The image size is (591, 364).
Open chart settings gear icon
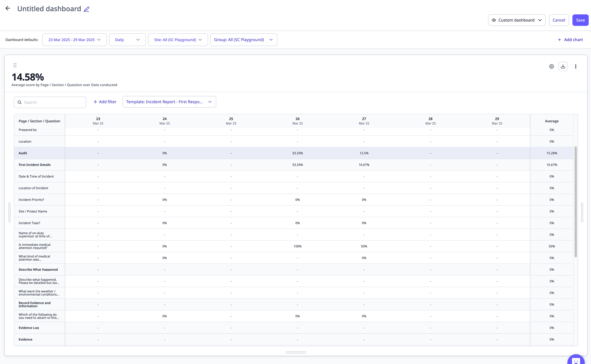tap(551, 66)
